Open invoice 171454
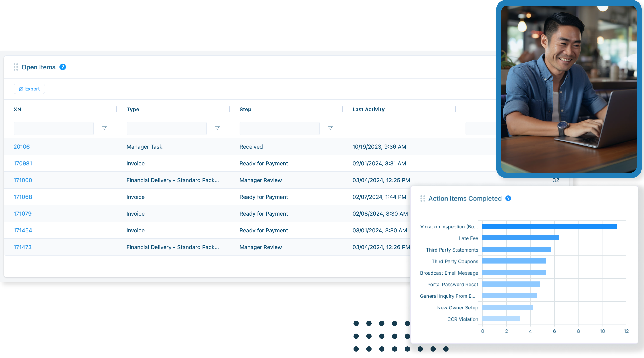644x358 pixels. pyautogui.click(x=23, y=230)
